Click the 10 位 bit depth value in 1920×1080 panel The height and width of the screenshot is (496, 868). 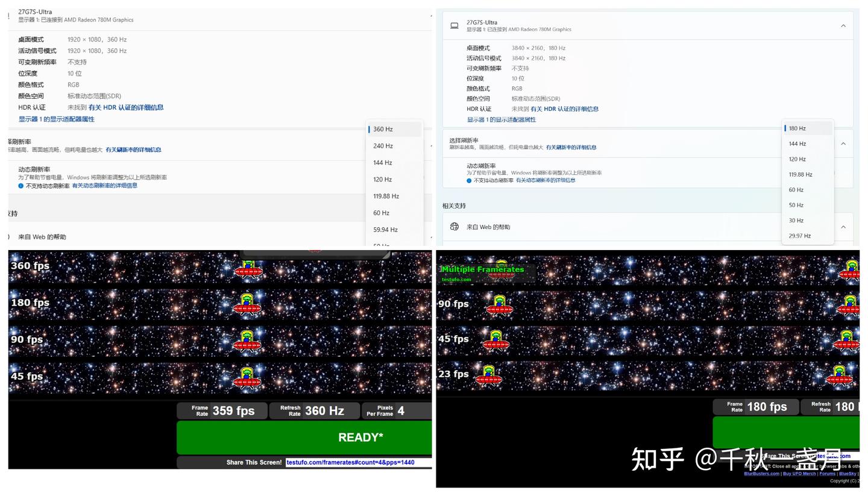click(75, 74)
